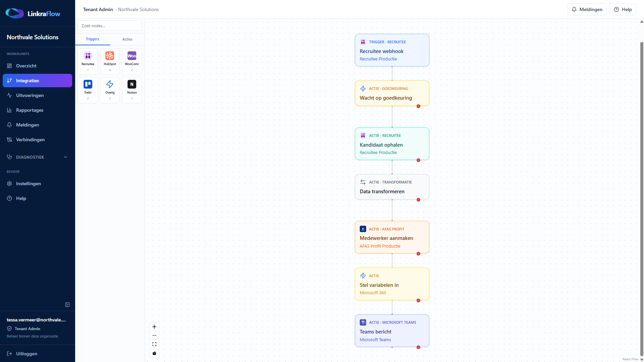Expand the Diagnostiek section chevron
Viewport: 644px width, 362px height.
coord(65,157)
